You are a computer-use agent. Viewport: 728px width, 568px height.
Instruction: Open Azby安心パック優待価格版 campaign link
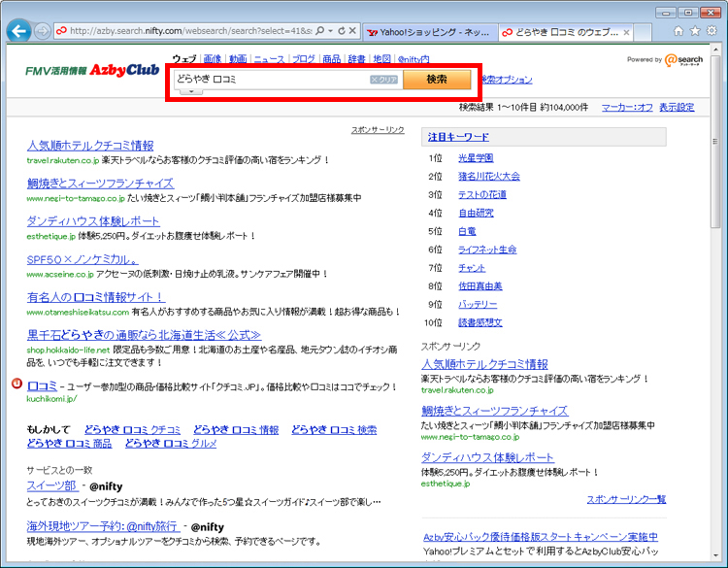click(541, 537)
